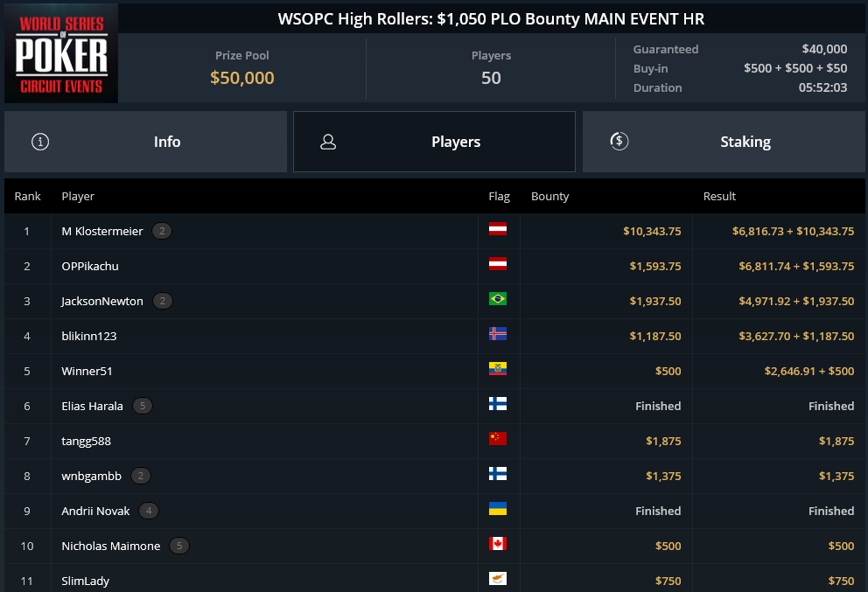
Task: Sort by the Rank column header
Action: [x=28, y=197]
